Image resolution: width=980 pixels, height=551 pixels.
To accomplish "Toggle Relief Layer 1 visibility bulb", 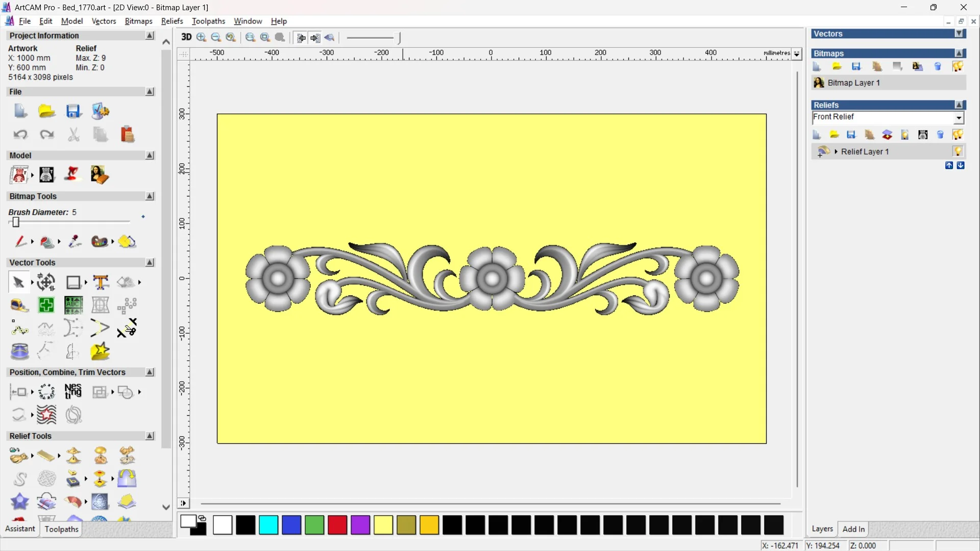I will click(x=958, y=152).
